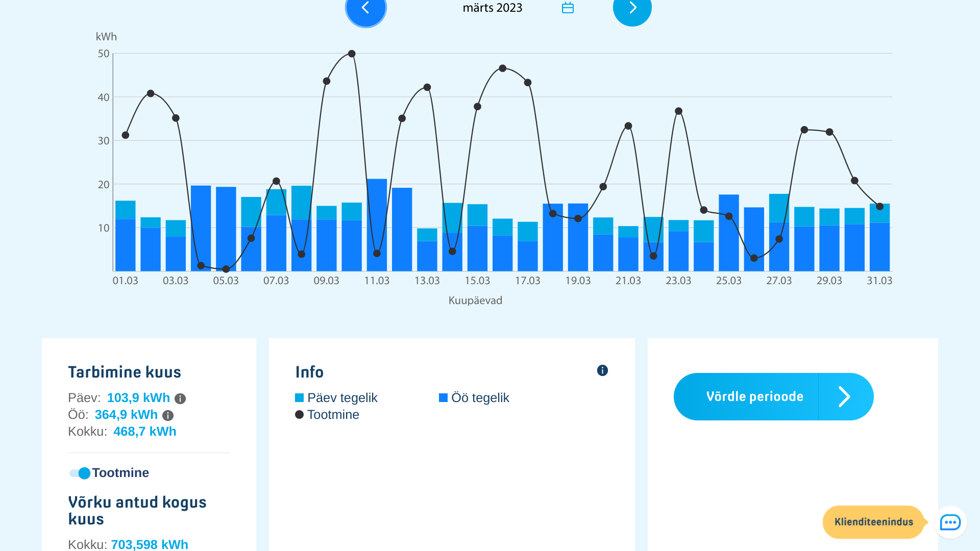The image size is (980, 551).
Task: Click the light blue Päev tegelik swatch
Action: tap(300, 398)
